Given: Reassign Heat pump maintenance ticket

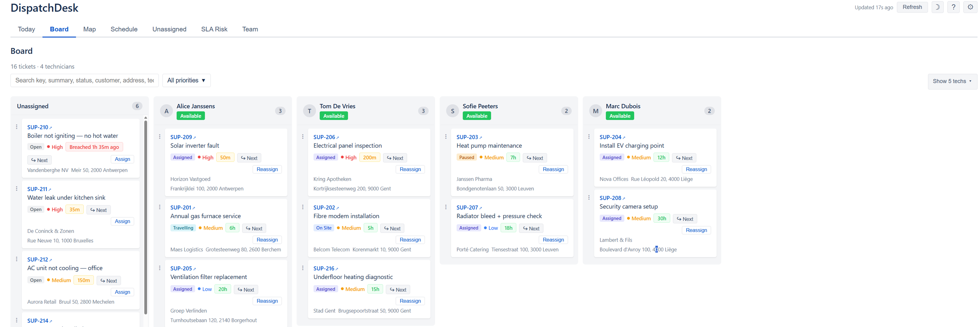Looking at the screenshot, I should pyautogui.click(x=553, y=169).
